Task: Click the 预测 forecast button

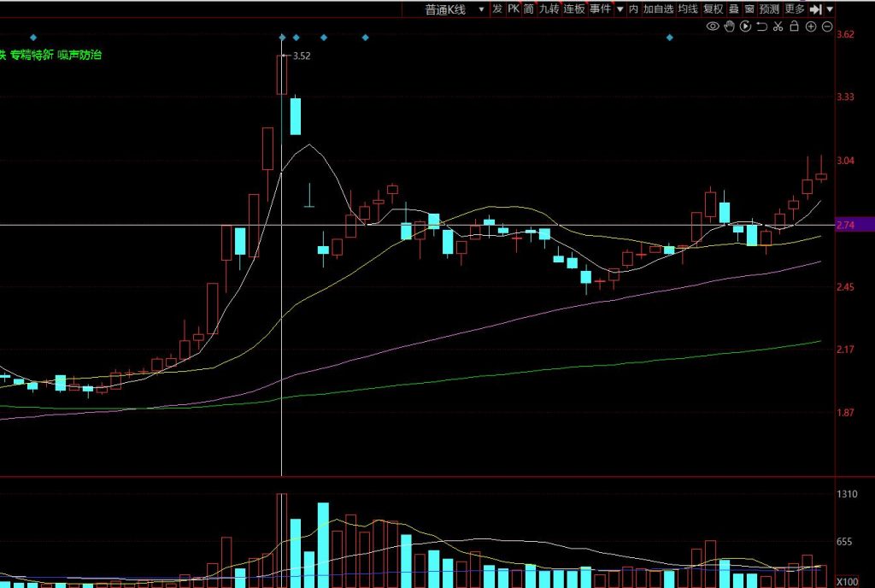Action: (769, 9)
